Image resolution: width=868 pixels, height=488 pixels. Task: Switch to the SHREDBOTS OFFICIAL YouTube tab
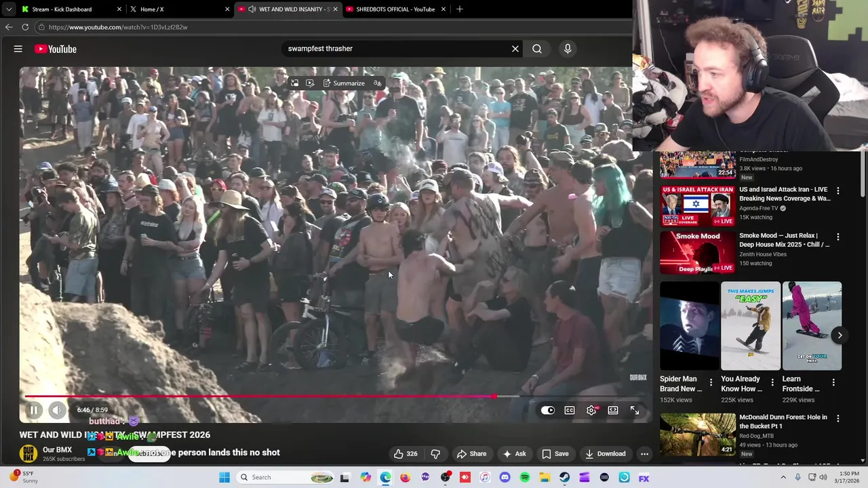point(396,9)
